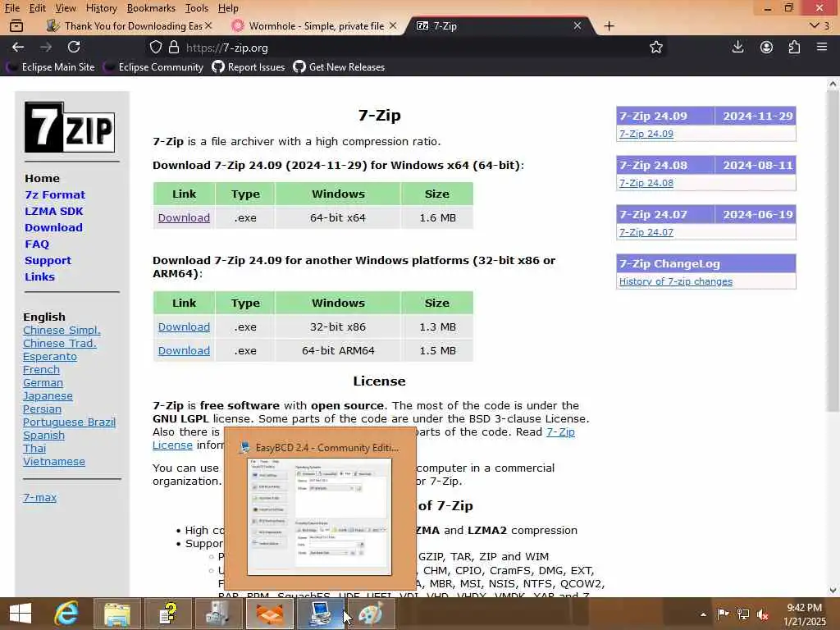Open the Firefox hamburger application menu

[x=822, y=47]
